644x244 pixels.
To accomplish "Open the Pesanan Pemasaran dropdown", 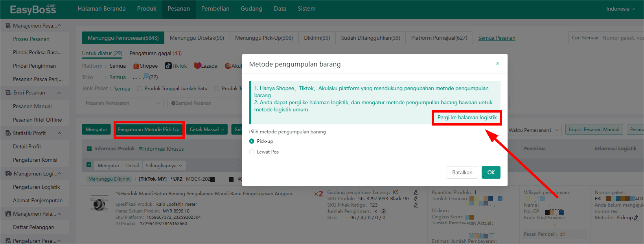I will pyautogui.click(x=123, y=103).
